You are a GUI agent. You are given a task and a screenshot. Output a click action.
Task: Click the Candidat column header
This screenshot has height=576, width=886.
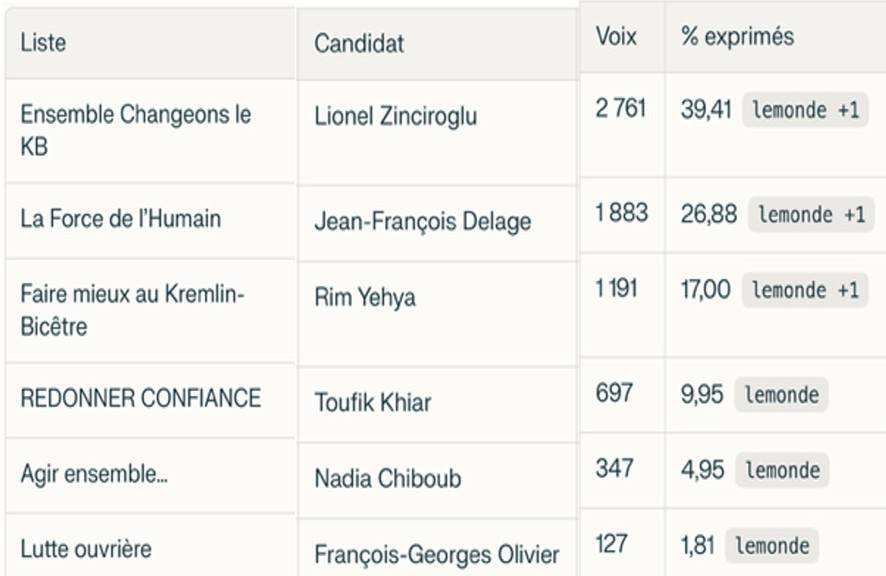[359, 44]
